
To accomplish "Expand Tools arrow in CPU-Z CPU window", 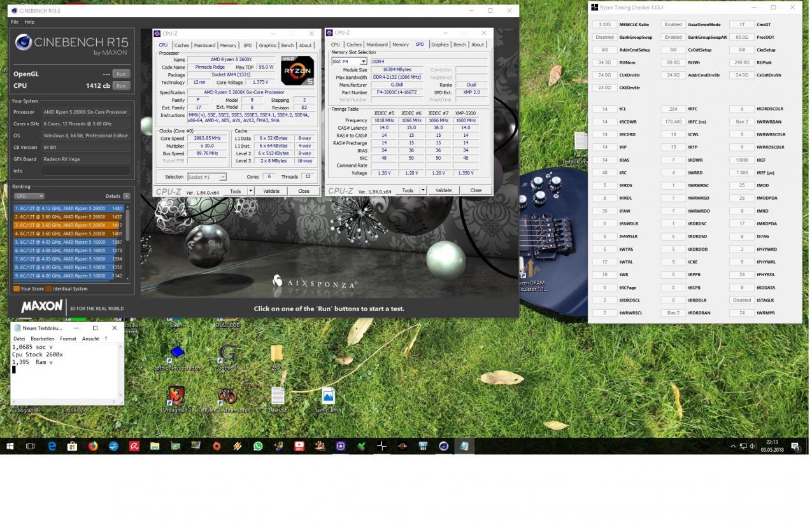I will pyautogui.click(x=250, y=191).
